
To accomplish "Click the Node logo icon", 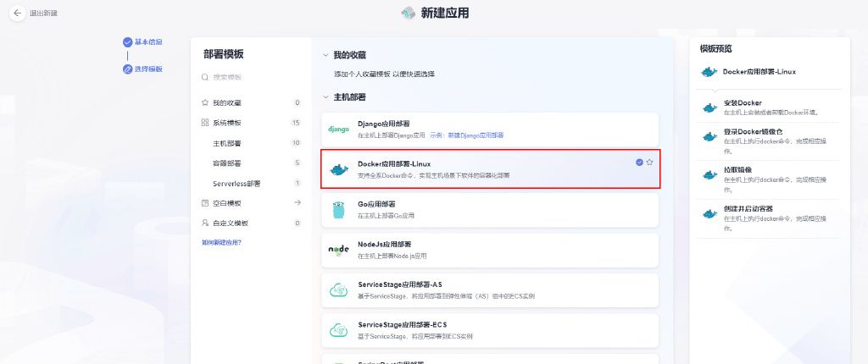I will (x=338, y=250).
